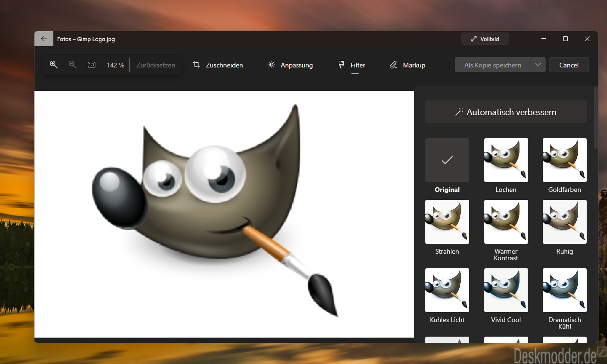607x364 pixels.
Task: Maximize the Fotos window
Action: tap(565, 39)
